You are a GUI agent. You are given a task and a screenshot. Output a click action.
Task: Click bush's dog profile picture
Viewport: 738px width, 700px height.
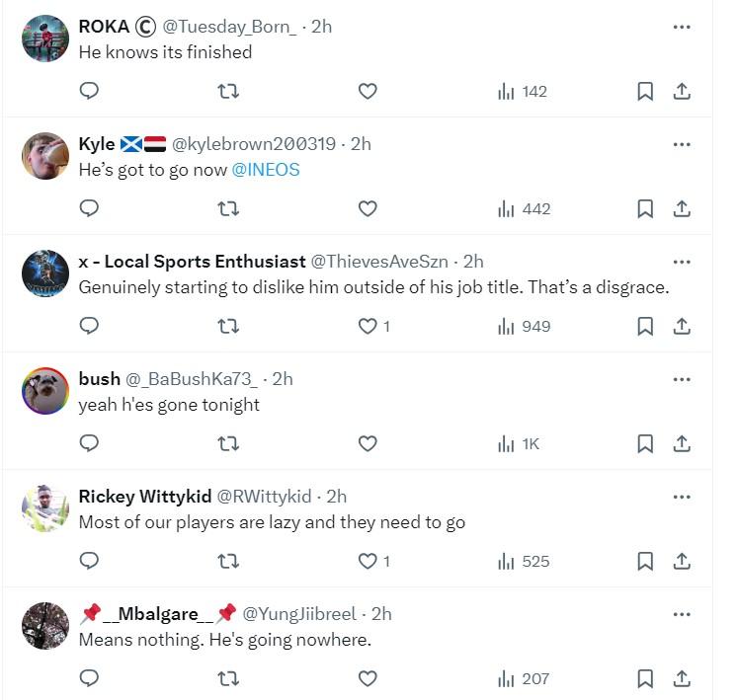(x=45, y=391)
